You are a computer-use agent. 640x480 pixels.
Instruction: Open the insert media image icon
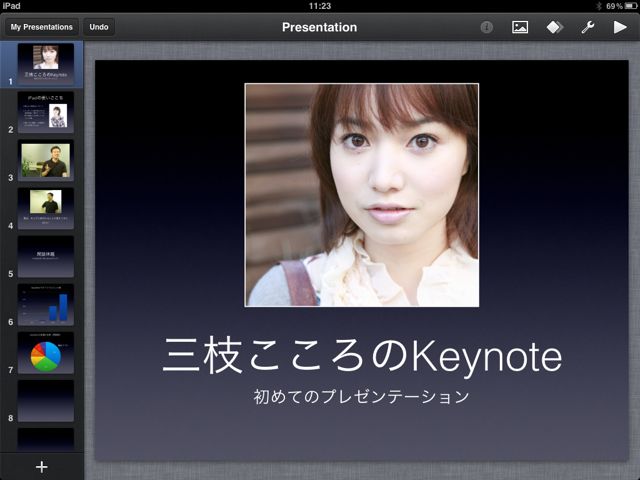point(520,27)
